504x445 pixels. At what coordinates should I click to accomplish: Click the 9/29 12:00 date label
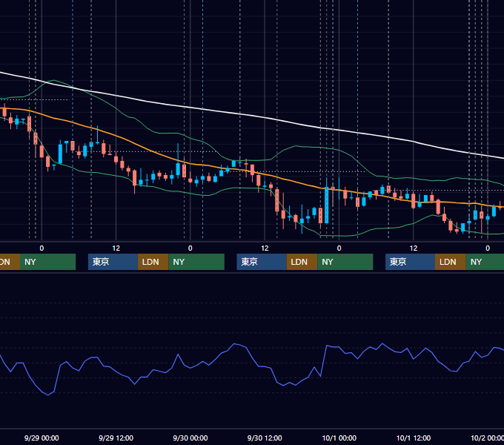pyautogui.click(x=116, y=438)
